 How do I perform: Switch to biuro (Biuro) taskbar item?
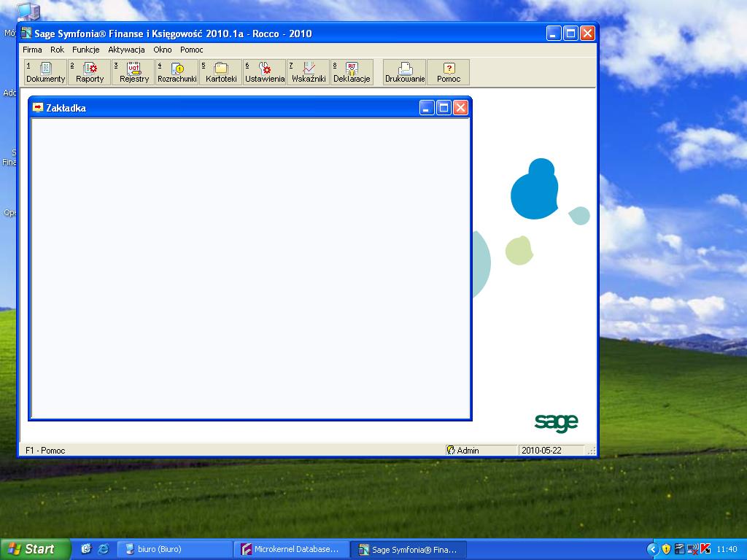click(174, 549)
